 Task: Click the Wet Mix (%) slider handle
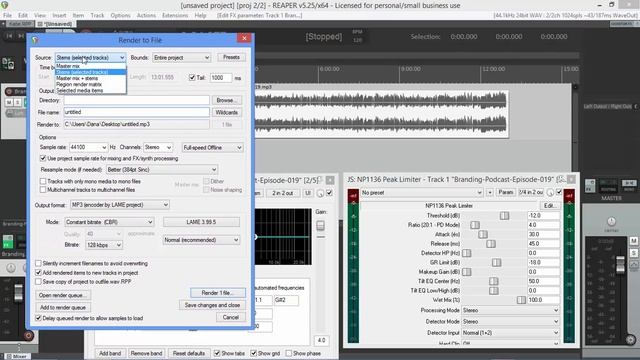pos(521,300)
